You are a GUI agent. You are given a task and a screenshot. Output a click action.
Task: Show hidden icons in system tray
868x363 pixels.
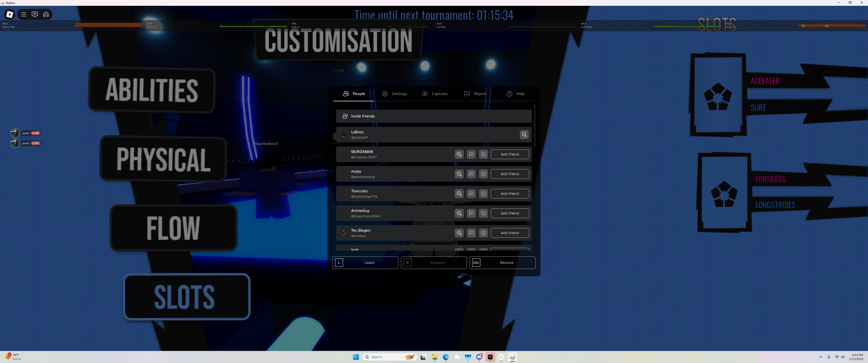click(821, 357)
